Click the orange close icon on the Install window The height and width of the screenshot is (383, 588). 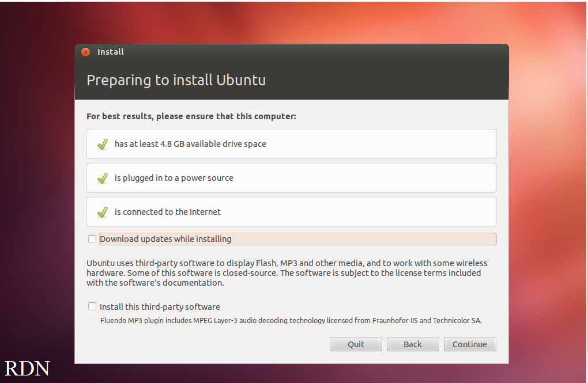[x=85, y=51]
